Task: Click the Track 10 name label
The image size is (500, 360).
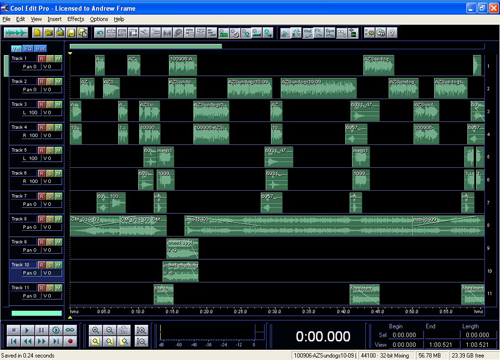Action: [20, 265]
